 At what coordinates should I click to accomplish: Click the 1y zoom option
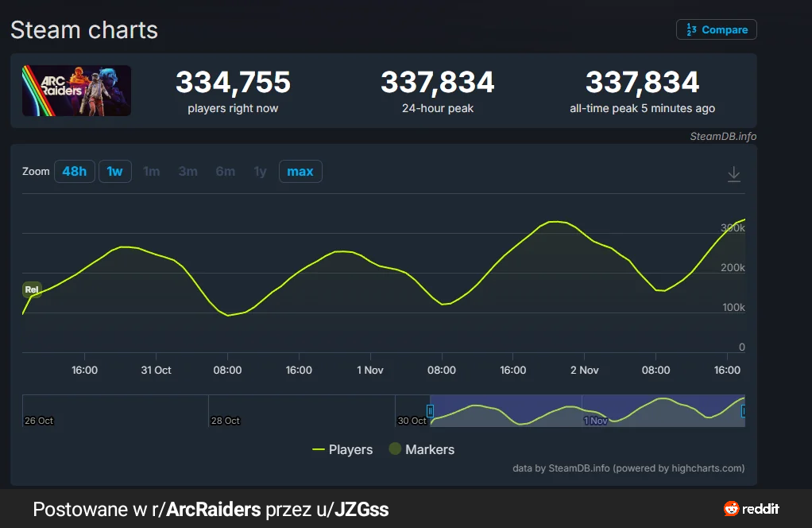click(260, 172)
